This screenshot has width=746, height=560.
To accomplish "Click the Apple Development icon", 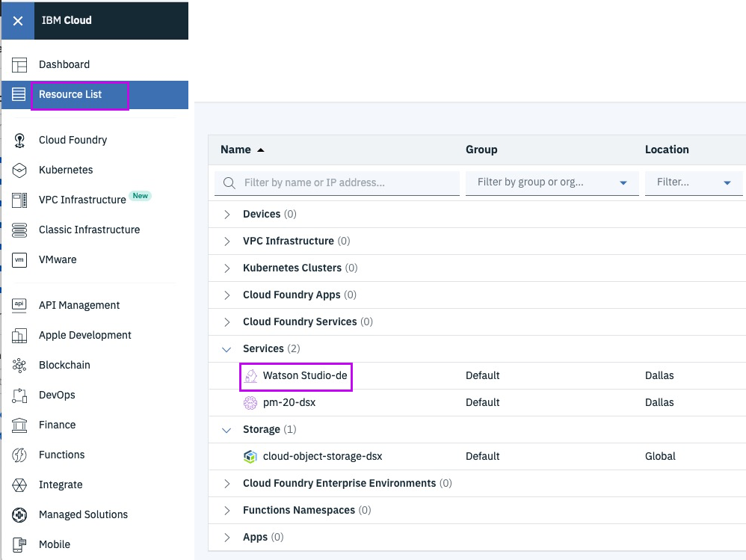I will click(19, 336).
